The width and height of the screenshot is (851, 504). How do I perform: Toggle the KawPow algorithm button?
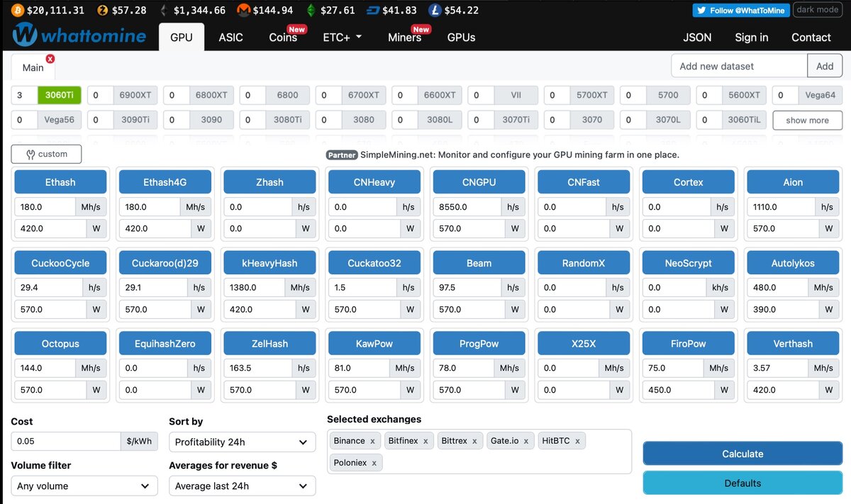[374, 344]
